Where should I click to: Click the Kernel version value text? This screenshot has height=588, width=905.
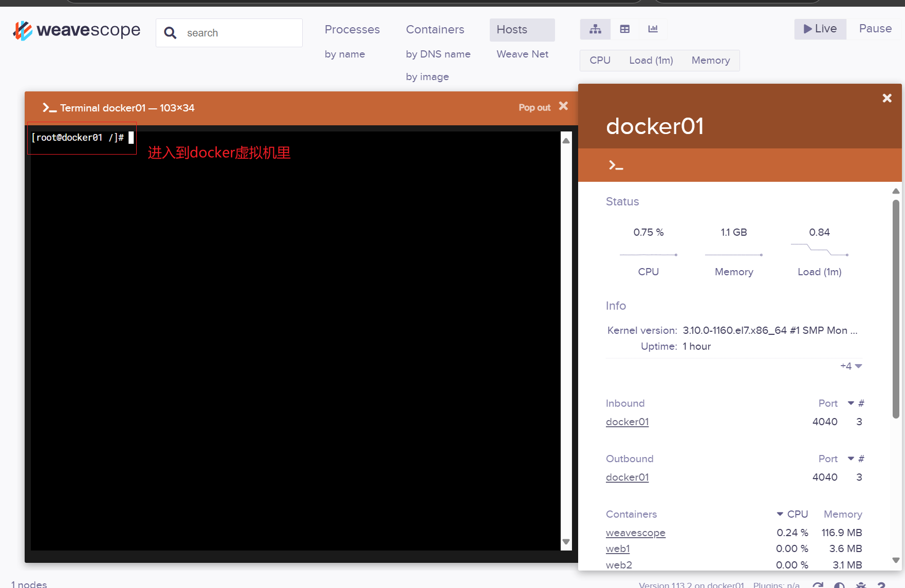[770, 330]
